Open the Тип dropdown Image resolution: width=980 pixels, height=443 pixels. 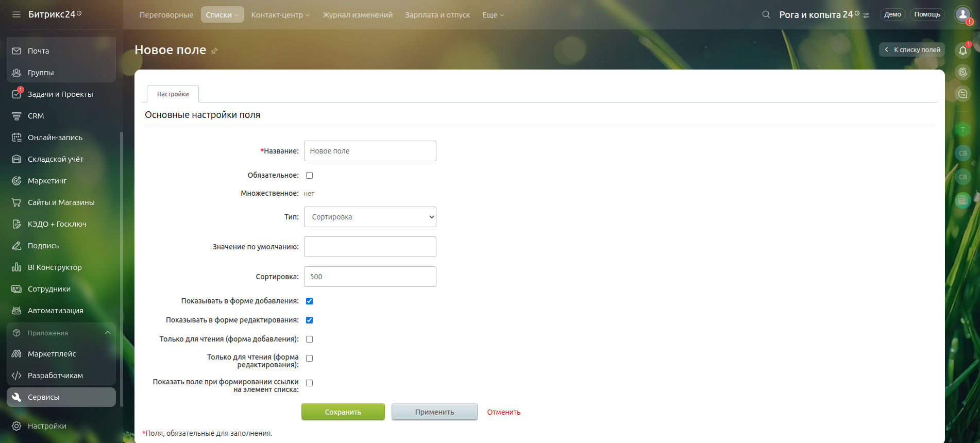click(x=370, y=217)
